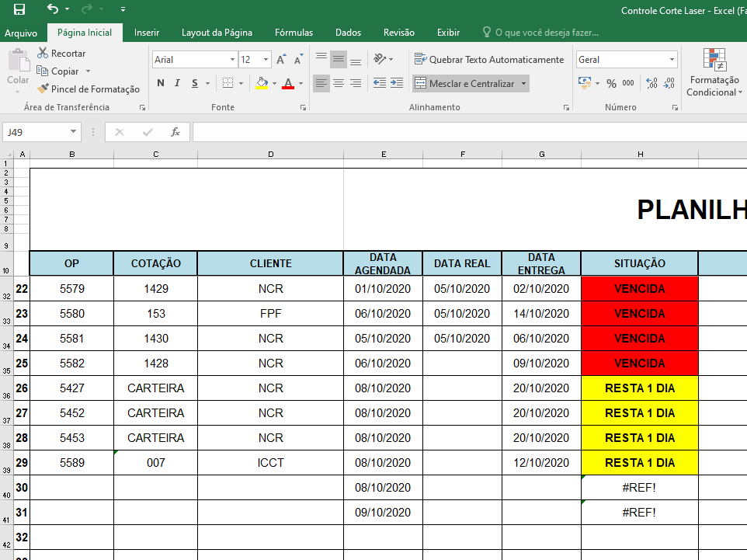This screenshot has height=560, width=747.
Task: Toggle bold (N) formatting
Action: (x=161, y=83)
